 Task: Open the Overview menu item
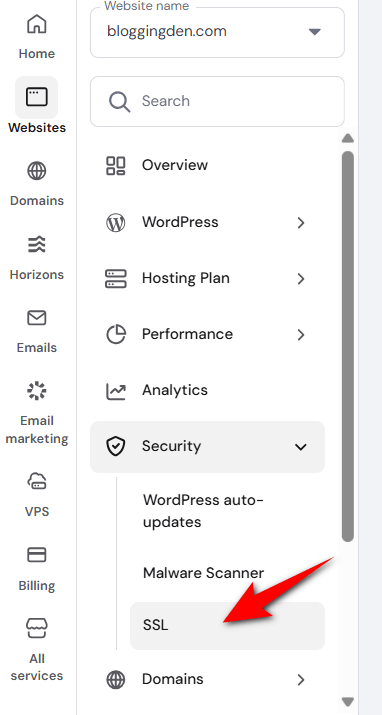click(x=207, y=165)
